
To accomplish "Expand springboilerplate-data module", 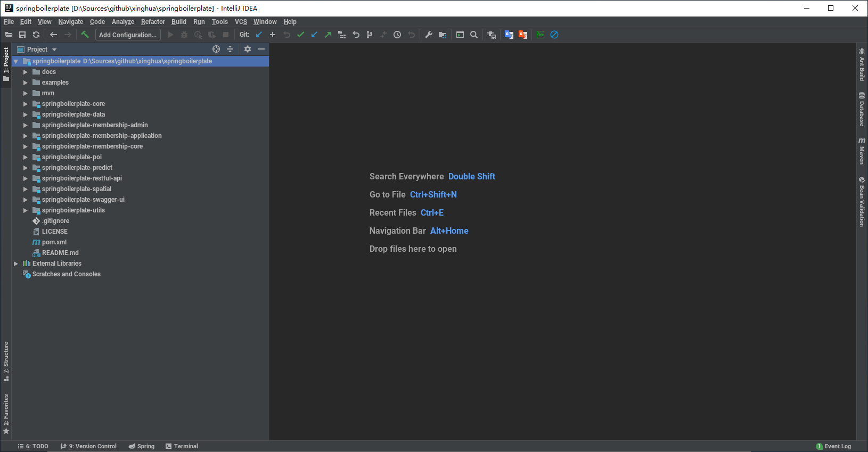I will click(25, 114).
